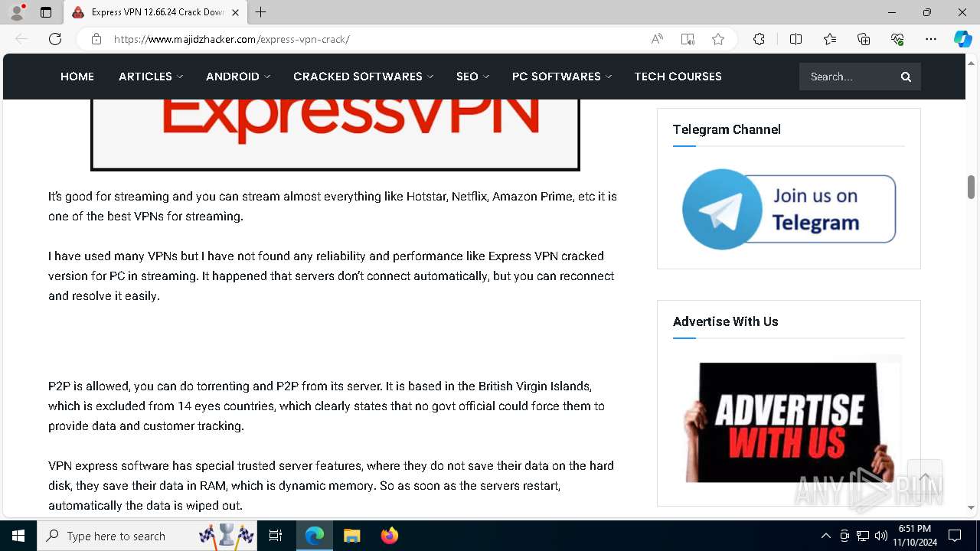Close the Express VPN Crack tab
Image resolution: width=980 pixels, height=551 pixels.
(x=235, y=12)
